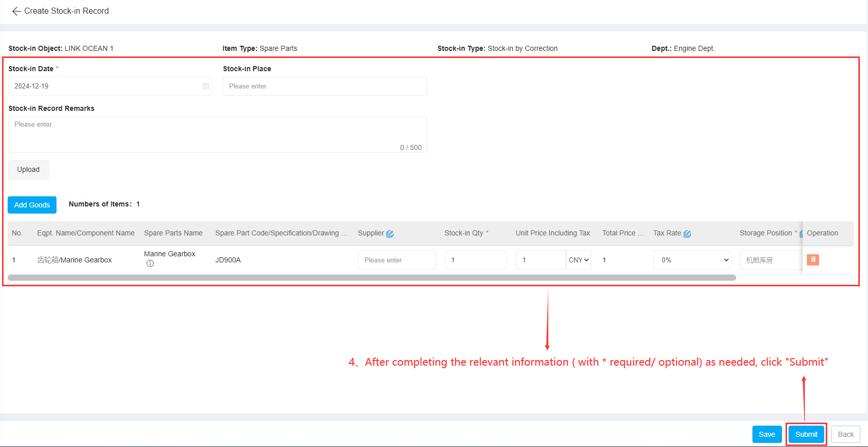868x447 pixels.
Task: Click the Upload button
Action: (29, 170)
